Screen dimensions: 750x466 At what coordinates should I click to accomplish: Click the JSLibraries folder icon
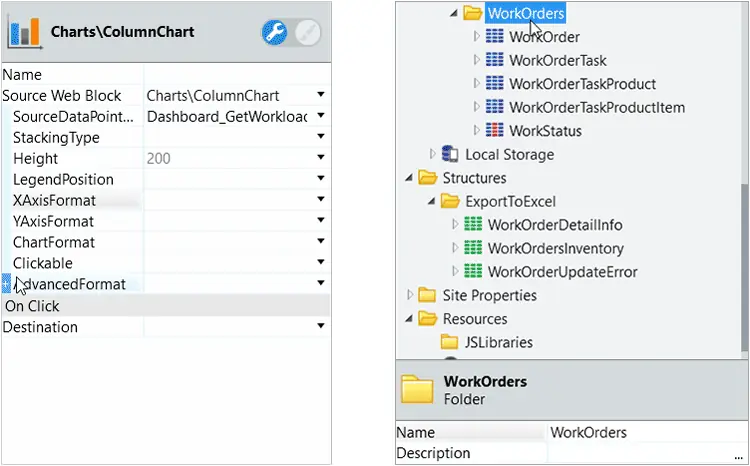click(449, 342)
